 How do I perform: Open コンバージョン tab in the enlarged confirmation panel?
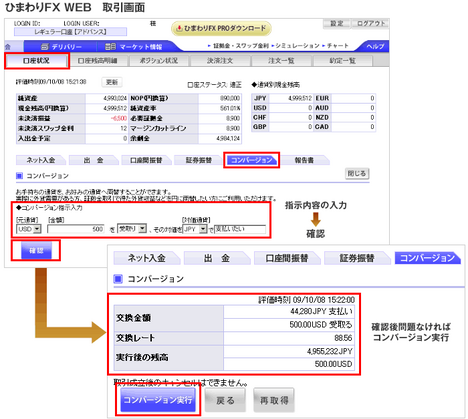tap(427, 258)
